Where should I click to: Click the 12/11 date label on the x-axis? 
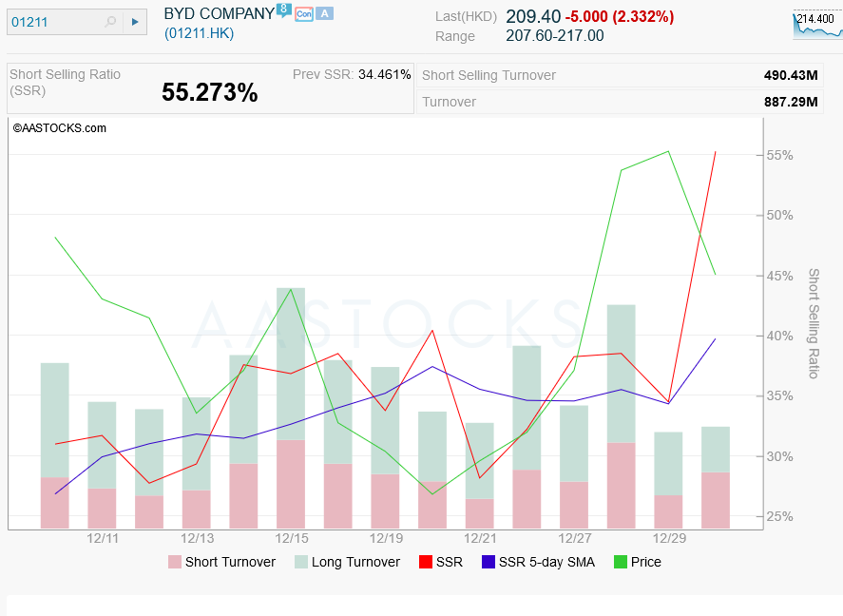pyautogui.click(x=103, y=538)
